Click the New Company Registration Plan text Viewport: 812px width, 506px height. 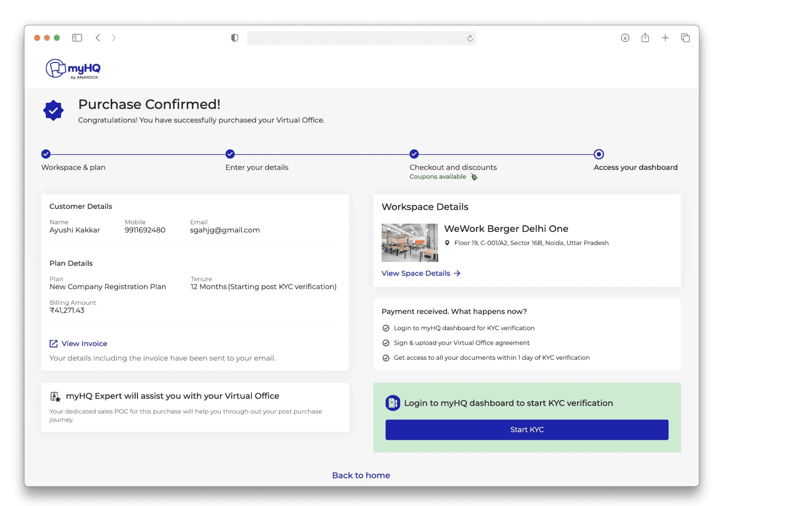click(107, 287)
